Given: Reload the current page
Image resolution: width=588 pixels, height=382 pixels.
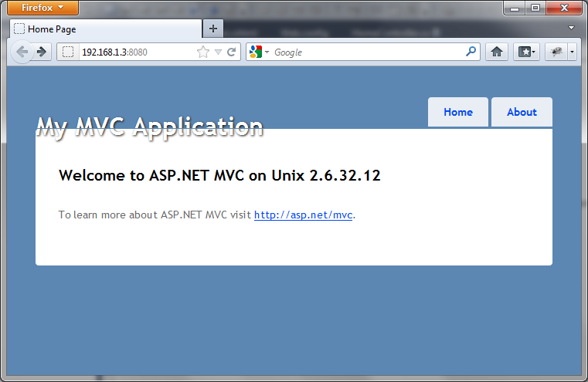Looking at the screenshot, I should tap(232, 52).
